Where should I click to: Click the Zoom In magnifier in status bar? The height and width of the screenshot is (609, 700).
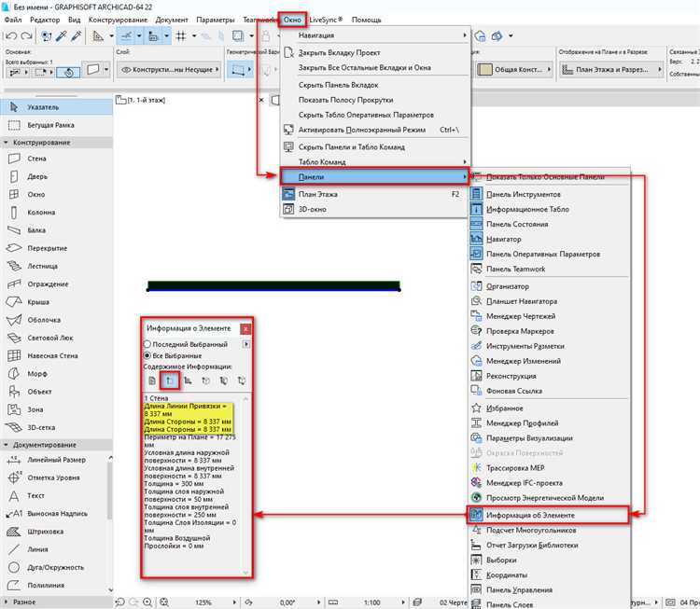click(147, 602)
